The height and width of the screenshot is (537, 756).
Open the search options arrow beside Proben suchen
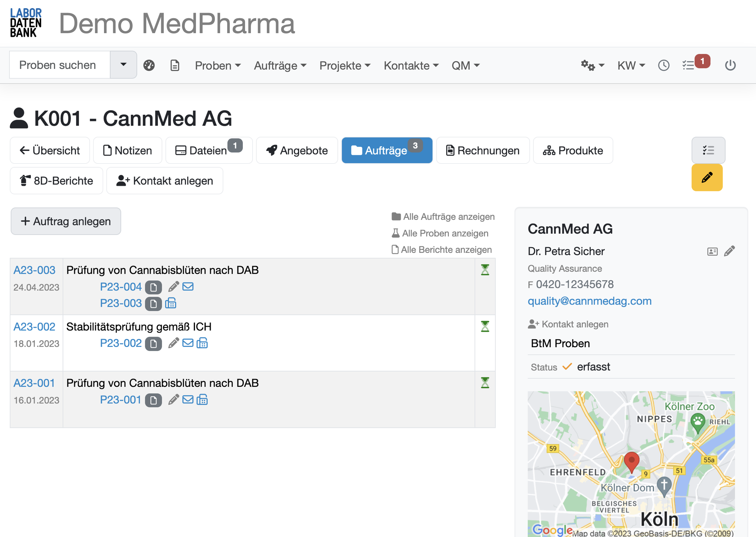(x=123, y=64)
